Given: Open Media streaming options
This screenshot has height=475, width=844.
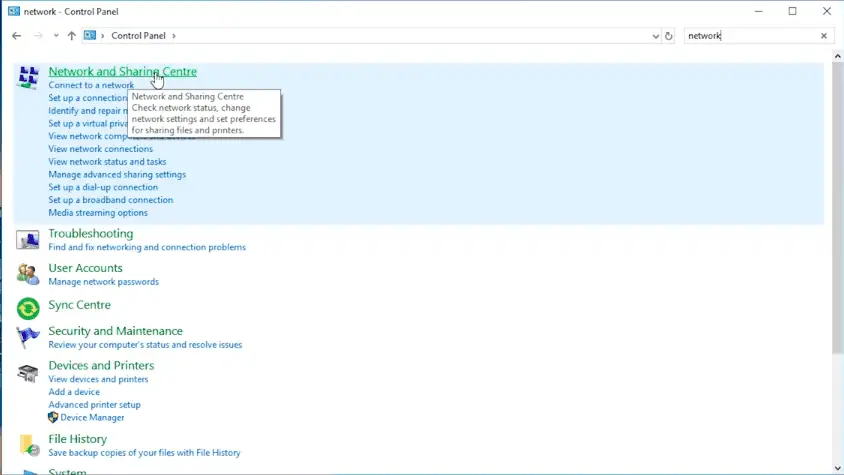Looking at the screenshot, I should click(98, 213).
